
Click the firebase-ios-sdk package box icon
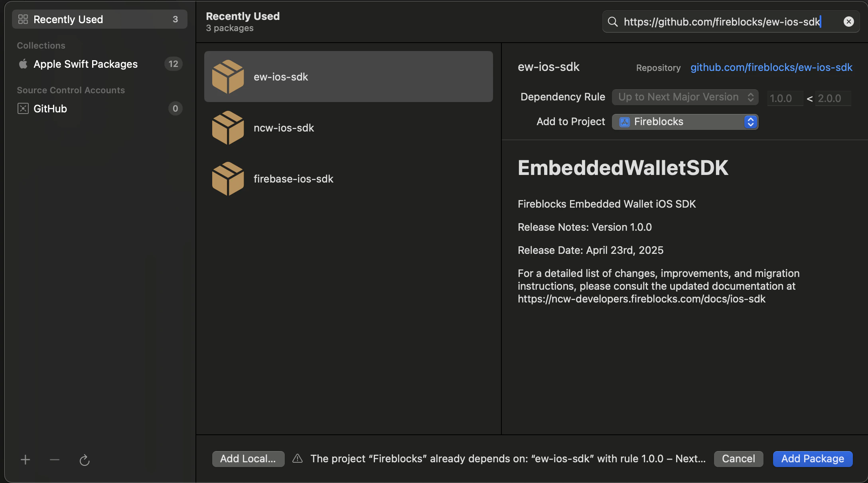tap(228, 179)
